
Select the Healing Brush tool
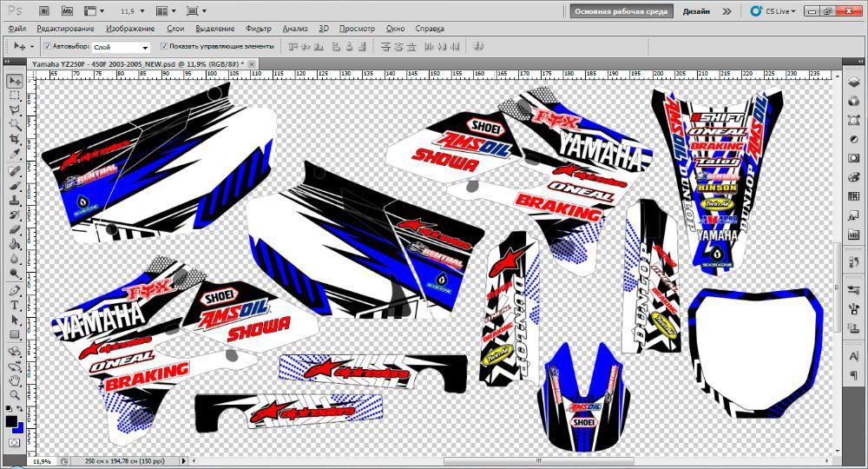coord(15,171)
